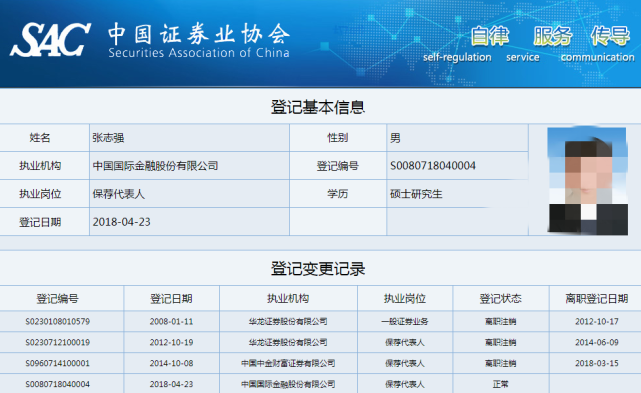
Task: Click the 学历 field label
Action: tap(338, 194)
